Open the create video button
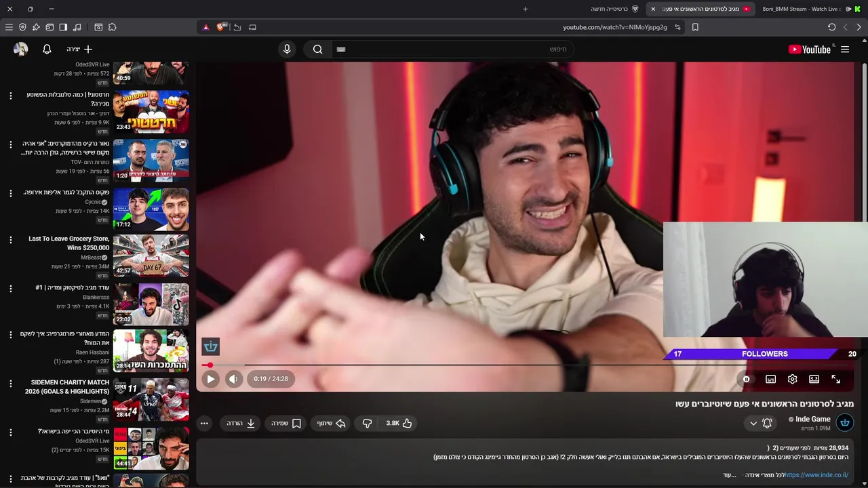This screenshot has height=488, width=868. click(x=79, y=49)
